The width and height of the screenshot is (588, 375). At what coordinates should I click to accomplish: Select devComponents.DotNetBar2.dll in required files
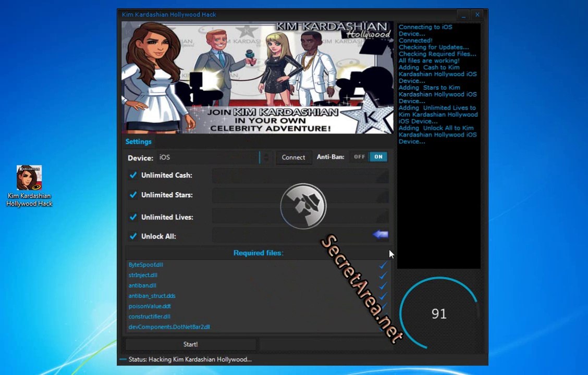point(169,327)
